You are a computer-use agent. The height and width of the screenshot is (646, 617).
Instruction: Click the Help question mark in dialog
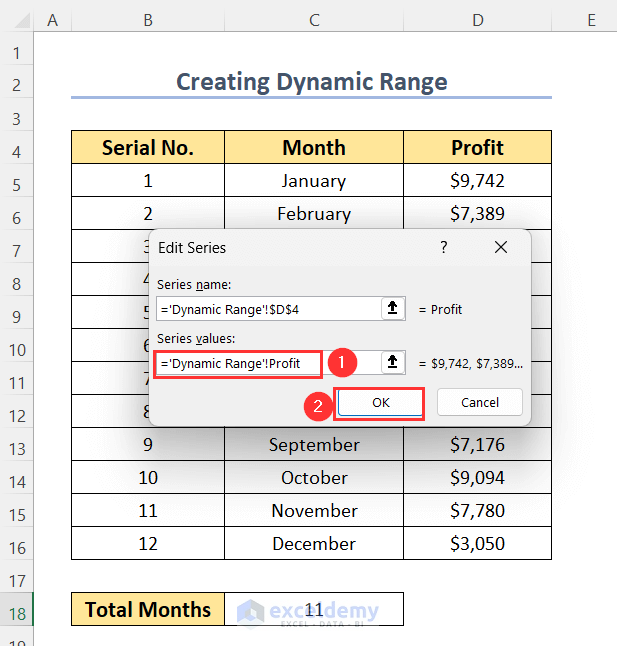[444, 247]
